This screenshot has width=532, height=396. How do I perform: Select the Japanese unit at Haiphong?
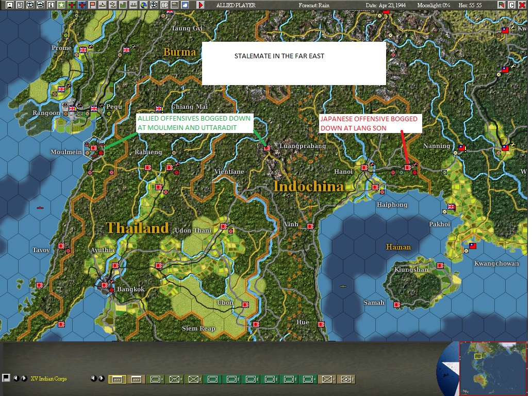tap(375, 187)
